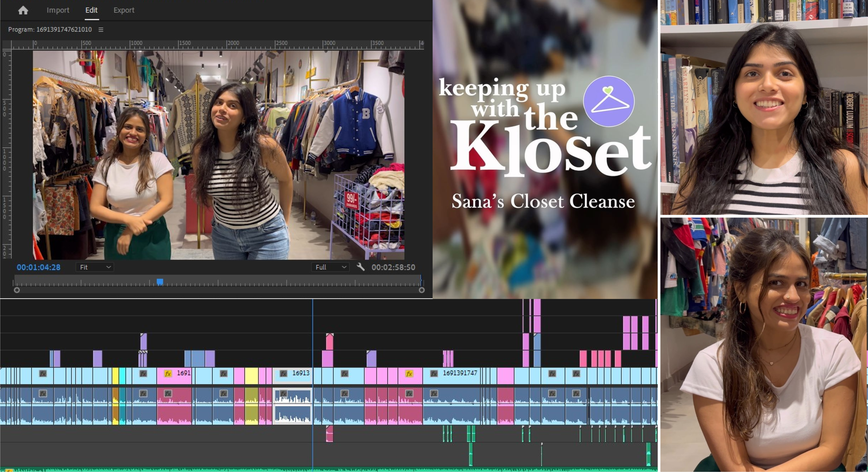Select the pale yellow video clip between pink clips
Image resolution: width=868 pixels, height=472 pixels.
click(251, 376)
